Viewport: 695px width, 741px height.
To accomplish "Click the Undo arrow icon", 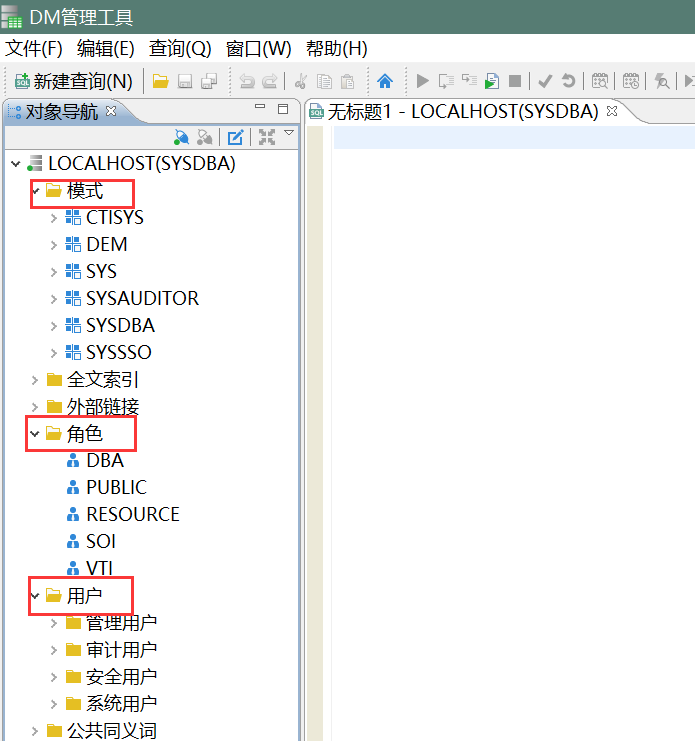I will click(247, 81).
